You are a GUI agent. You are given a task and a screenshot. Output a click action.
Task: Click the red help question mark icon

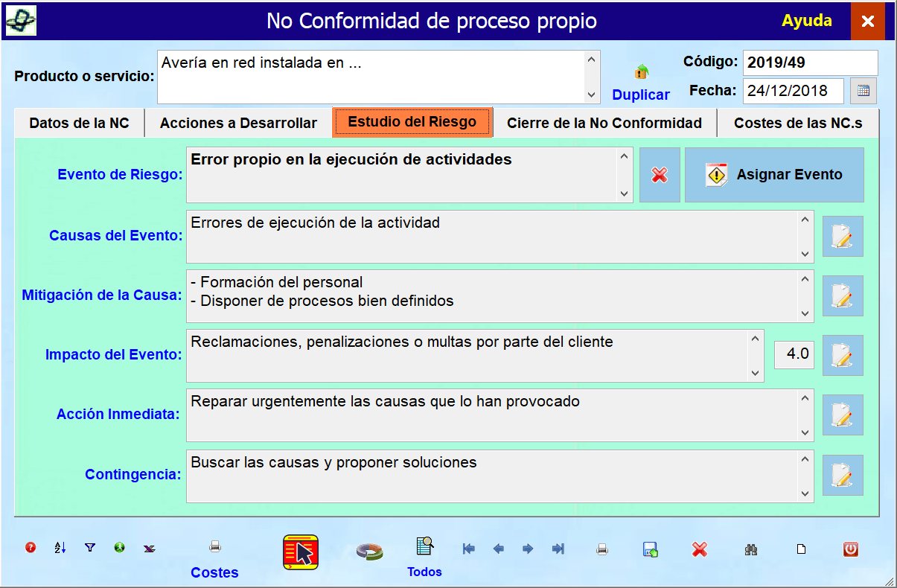[x=31, y=548]
